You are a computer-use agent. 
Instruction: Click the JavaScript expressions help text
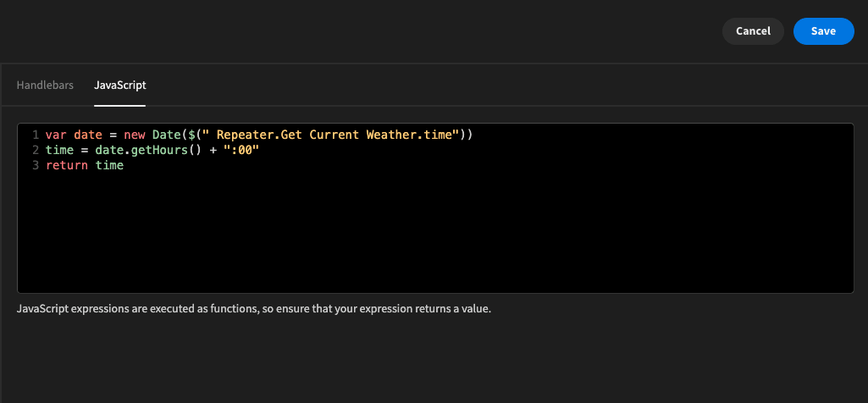[254, 309]
